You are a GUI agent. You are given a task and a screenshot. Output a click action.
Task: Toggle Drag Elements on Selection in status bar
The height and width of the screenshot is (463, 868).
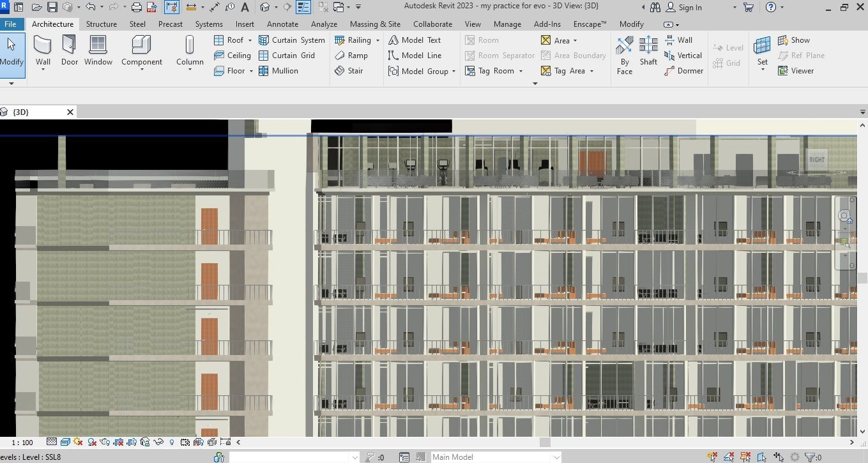(779, 457)
